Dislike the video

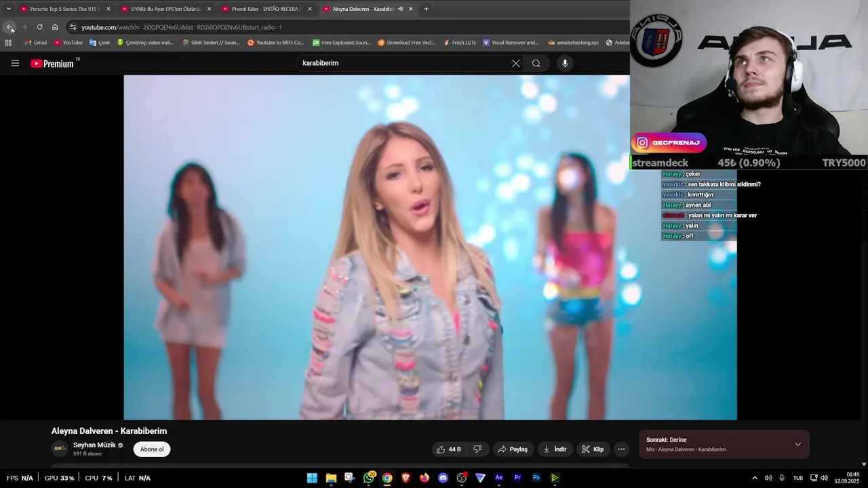(x=477, y=449)
